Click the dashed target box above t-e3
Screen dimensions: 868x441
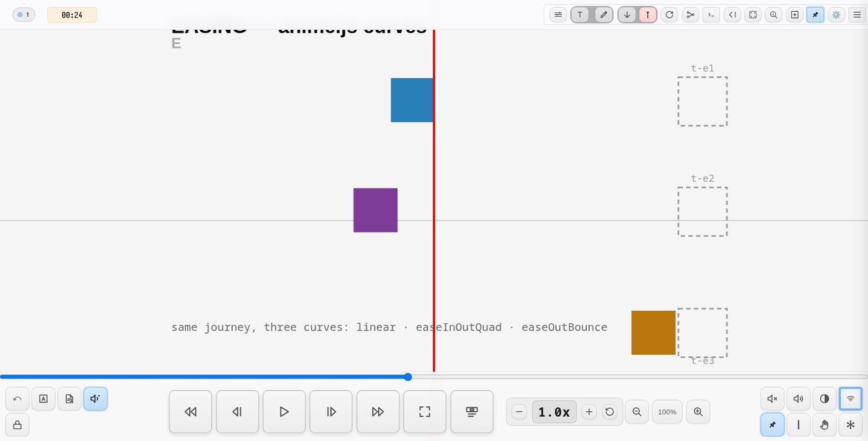click(702, 332)
